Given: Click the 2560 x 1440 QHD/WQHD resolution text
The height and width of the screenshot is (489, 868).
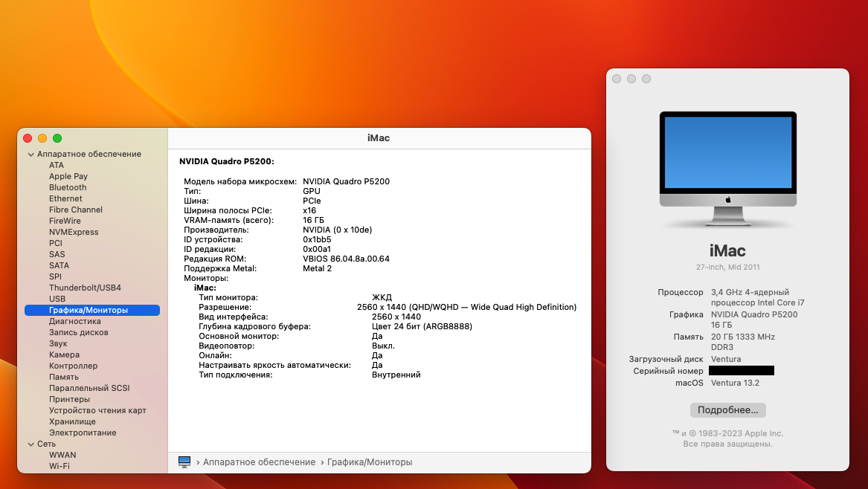Looking at the screenshot, I should pos(466,307).
